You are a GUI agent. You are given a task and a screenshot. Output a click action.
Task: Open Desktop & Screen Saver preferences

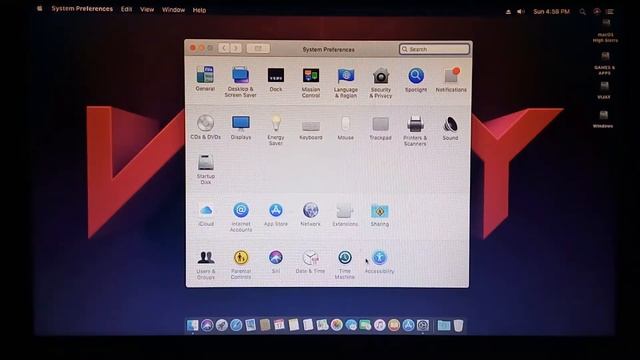click(x=240, y=82)
